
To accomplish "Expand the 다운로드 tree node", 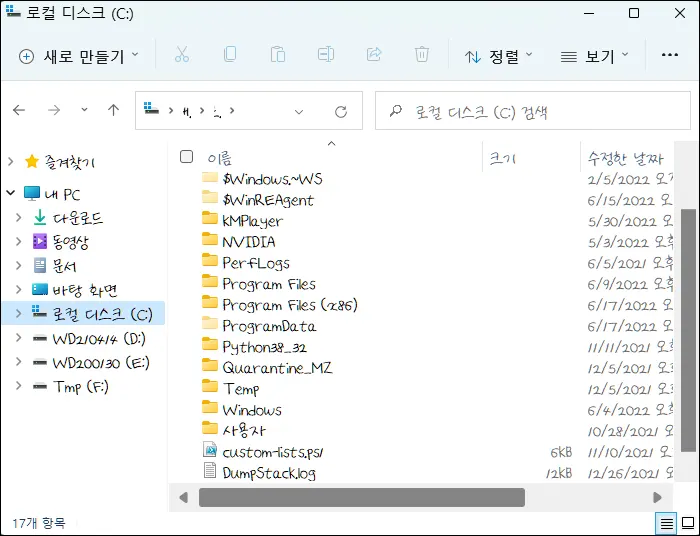I will click(18, 218).
